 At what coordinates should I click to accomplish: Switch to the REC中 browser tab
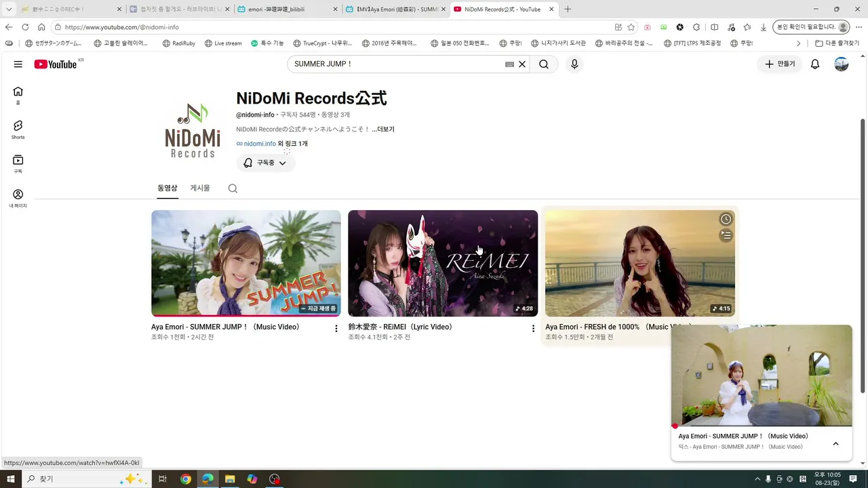pos(71,9)
